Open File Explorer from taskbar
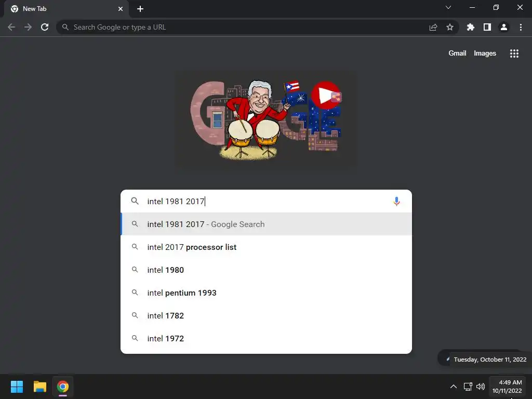 39,387
